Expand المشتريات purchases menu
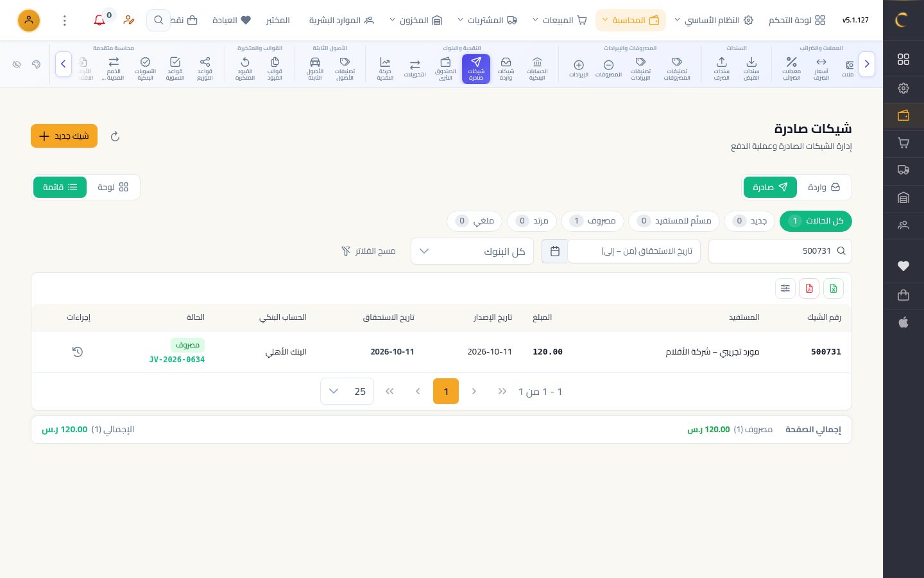The width and height of the screenshot is (924, 578). coord(487,21)
